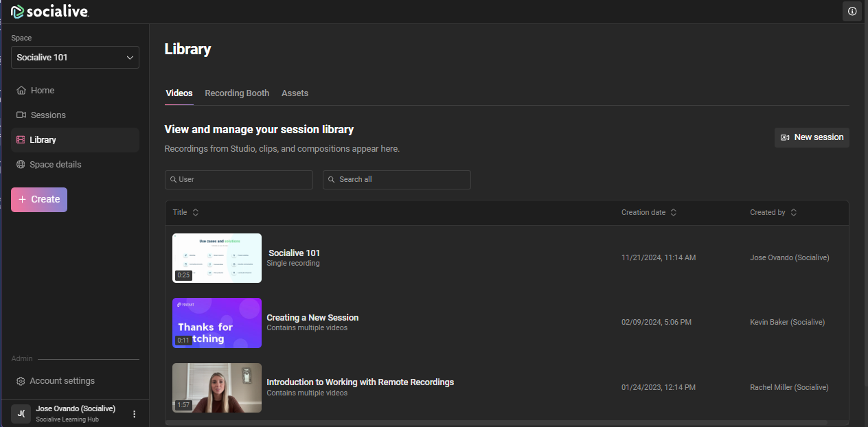Click the Single recording subtitle
The height and width of the screenshot is (427, 868).
pos(293,264)
